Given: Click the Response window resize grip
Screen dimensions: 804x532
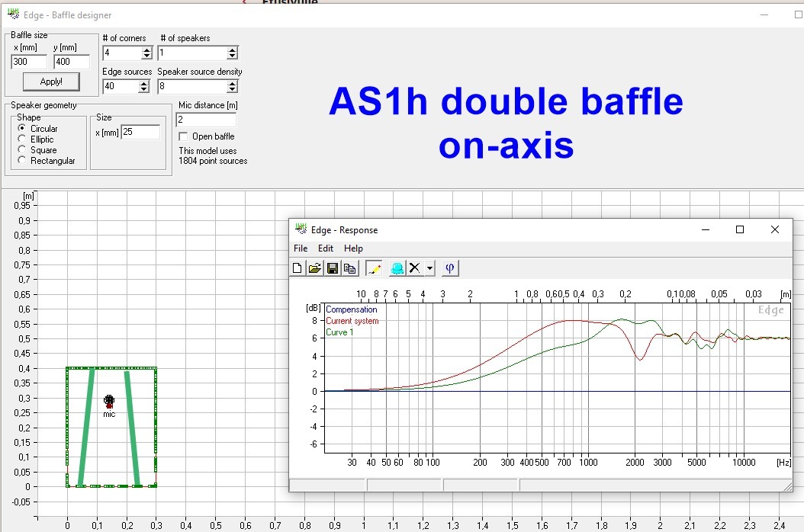Looking at the screenshot, I should (787, 486).
